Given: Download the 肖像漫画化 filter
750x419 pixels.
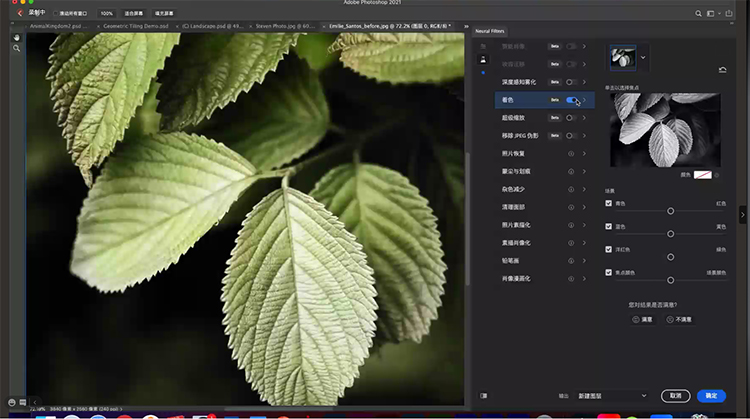Looking at the screenshot, I should click(571, 278).
